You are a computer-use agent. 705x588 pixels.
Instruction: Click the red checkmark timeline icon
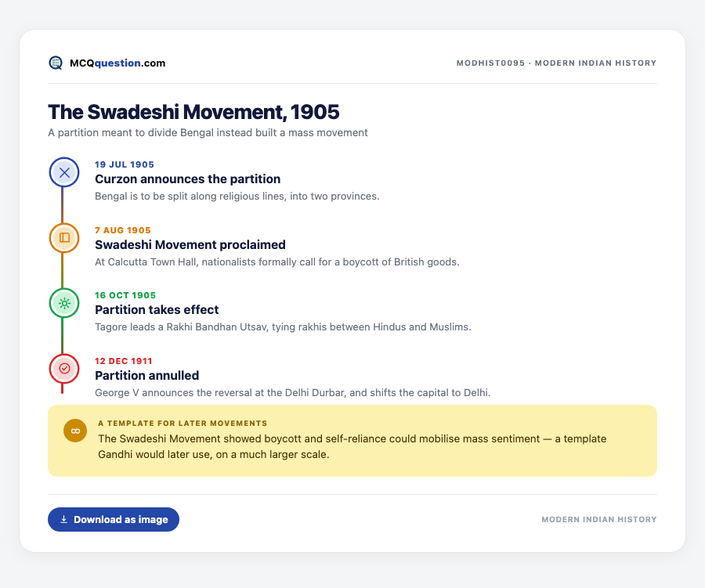click(64, 369)
